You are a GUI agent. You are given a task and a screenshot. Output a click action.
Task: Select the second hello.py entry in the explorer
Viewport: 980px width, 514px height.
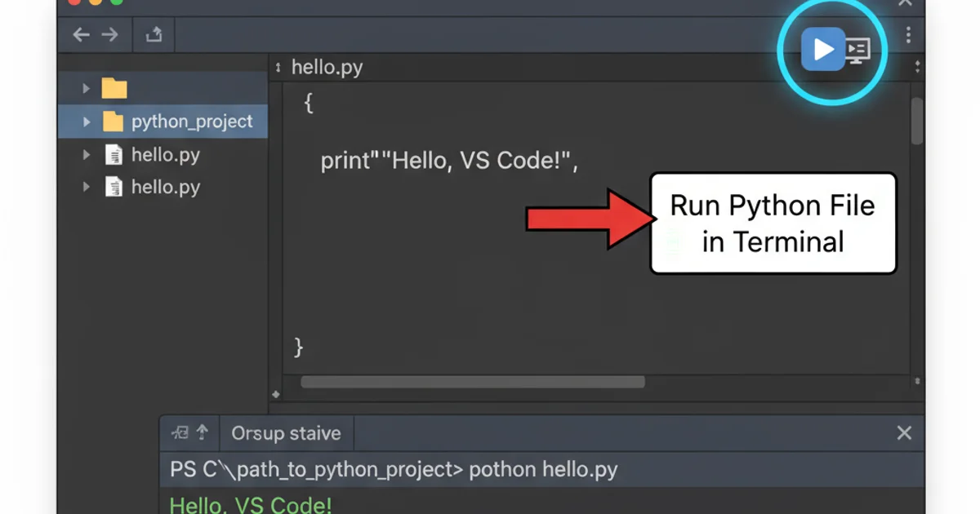pos(163,187)
